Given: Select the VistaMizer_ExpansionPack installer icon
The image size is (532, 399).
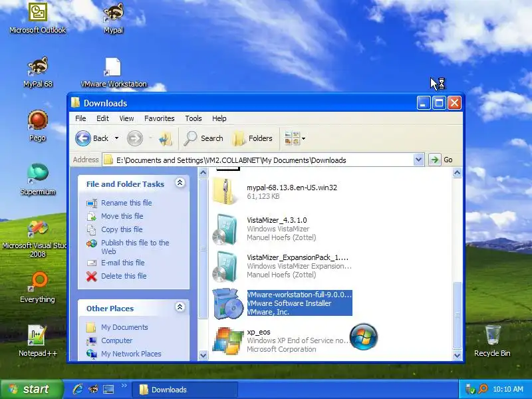Looking at the screenshot, I should pos(225,267).
